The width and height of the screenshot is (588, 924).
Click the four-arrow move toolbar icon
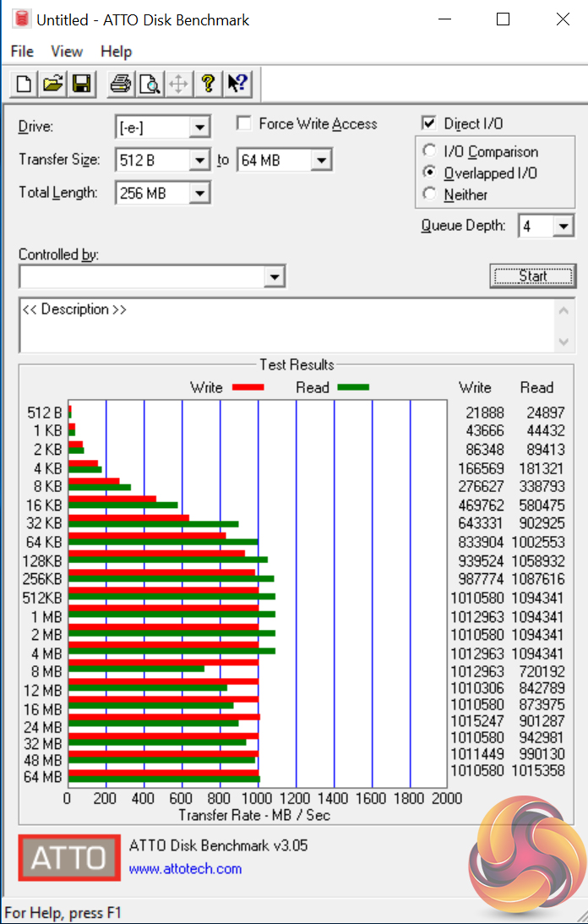(x=178, y=84)
